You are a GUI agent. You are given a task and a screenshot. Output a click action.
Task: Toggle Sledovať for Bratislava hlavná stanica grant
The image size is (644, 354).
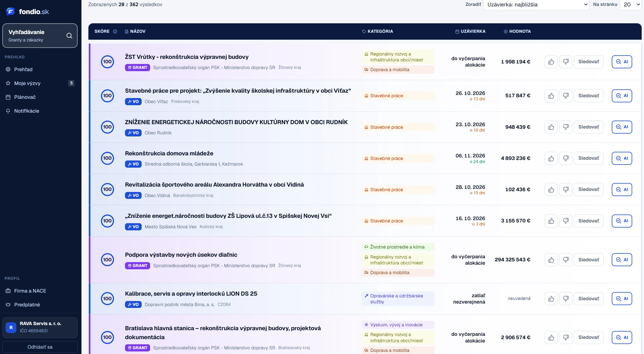pyautogui.click(x=588, y=337)
